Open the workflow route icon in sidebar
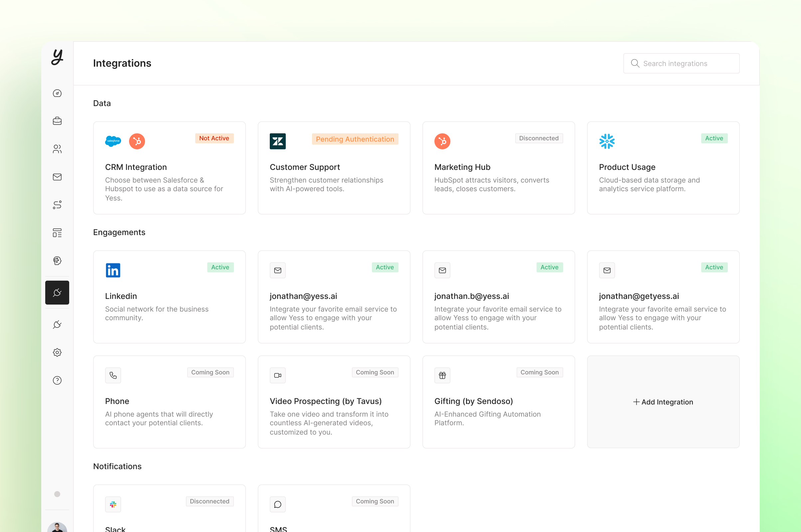 (x=57, y=205)
